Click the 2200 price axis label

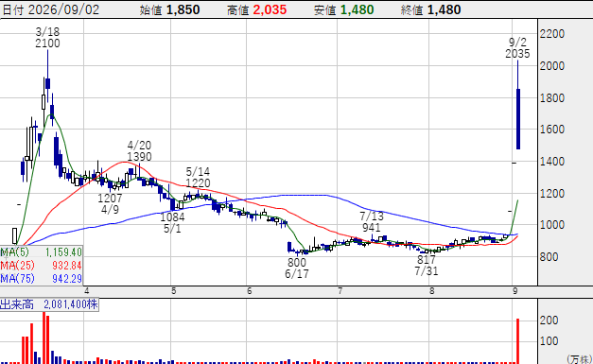(552, 34)
